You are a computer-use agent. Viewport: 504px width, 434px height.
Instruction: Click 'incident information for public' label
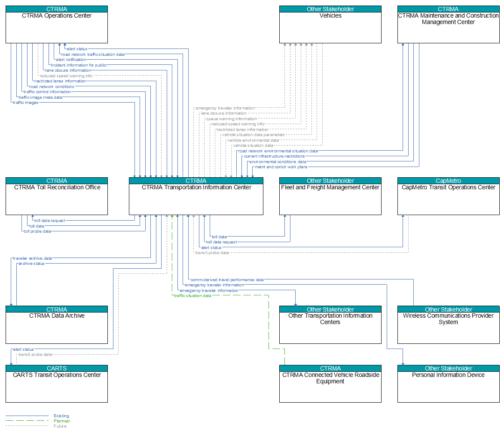tap(79, 65)
